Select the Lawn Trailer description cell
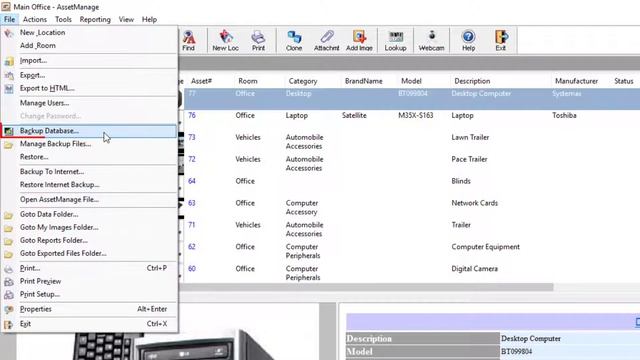The height and width of the screenshot is (360, 640). (x=470, y=137)
